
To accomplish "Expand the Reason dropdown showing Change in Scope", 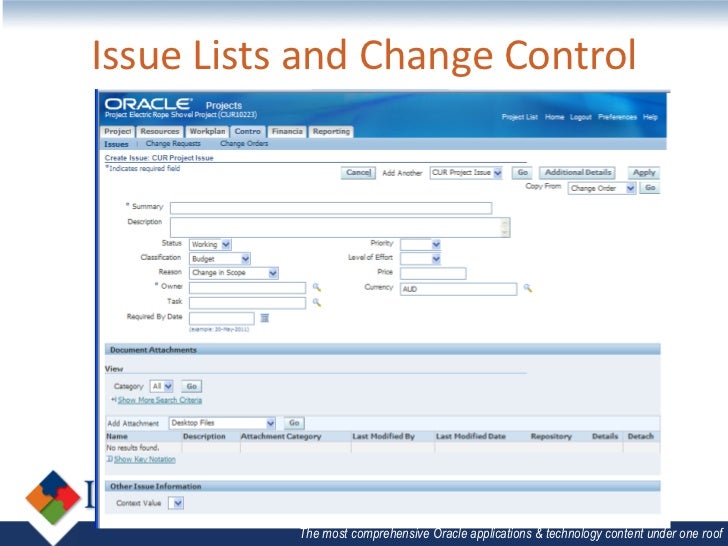I will coord(234,273).
